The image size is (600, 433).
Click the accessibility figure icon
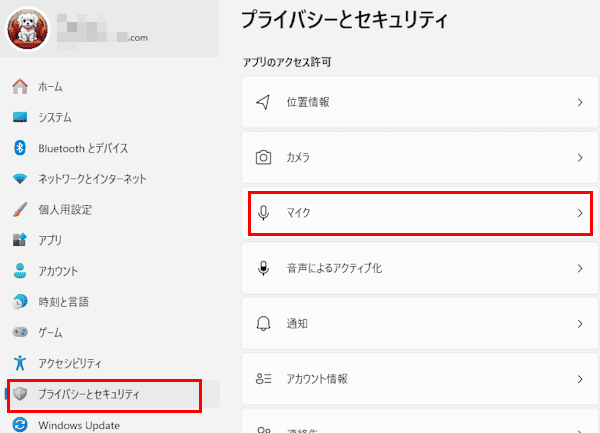pyautogui.click(x=20, y=363)
